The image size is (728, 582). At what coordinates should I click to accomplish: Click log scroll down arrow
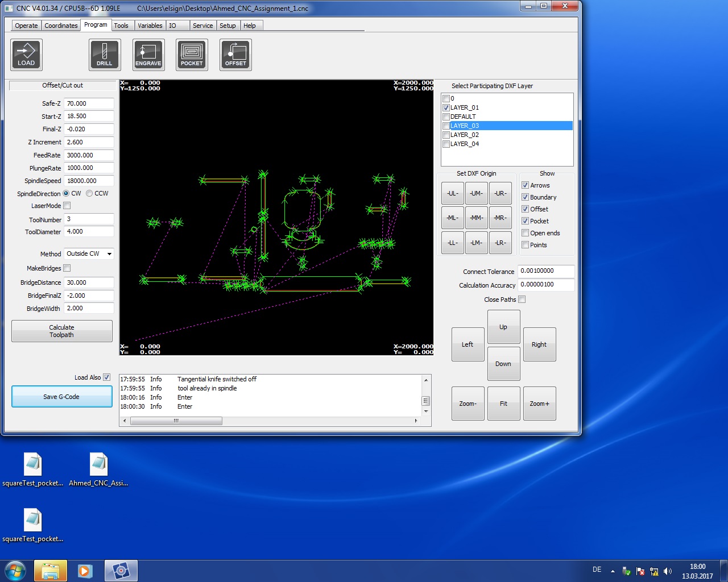425,411
